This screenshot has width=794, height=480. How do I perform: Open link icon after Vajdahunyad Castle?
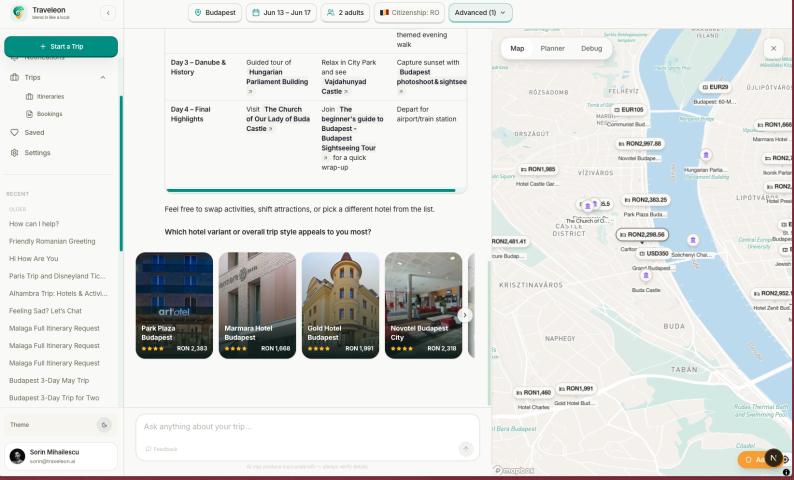(x=346, y=92)
